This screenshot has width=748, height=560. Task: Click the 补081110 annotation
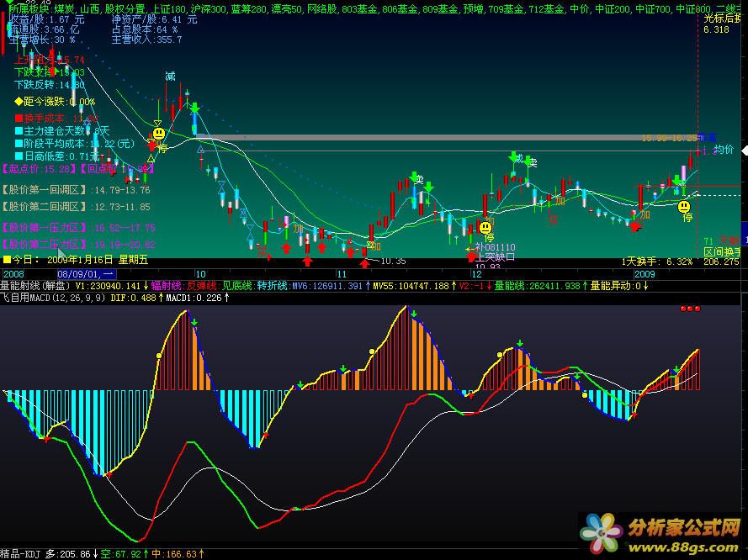(496, 247)
